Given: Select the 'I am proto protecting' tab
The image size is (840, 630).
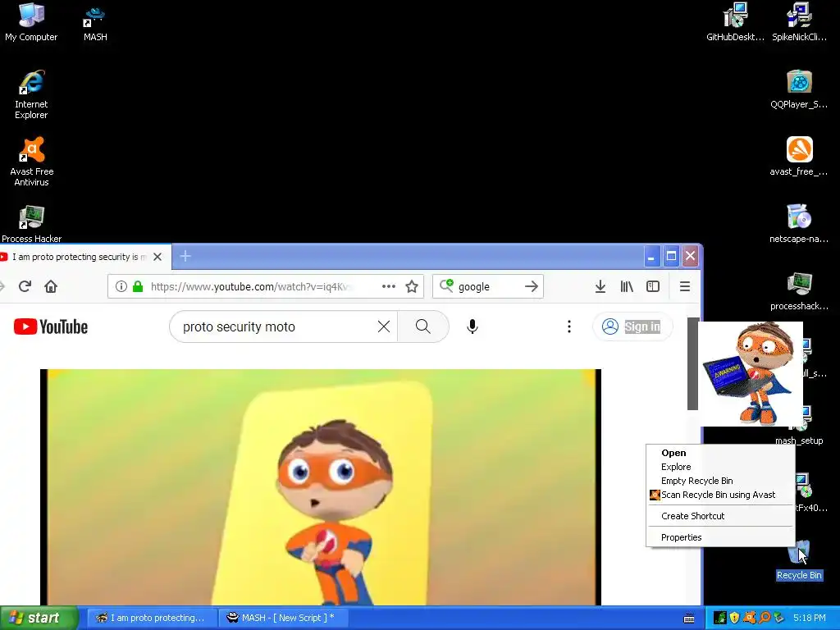Looking at the screenshot, I should tap(80, 257).
